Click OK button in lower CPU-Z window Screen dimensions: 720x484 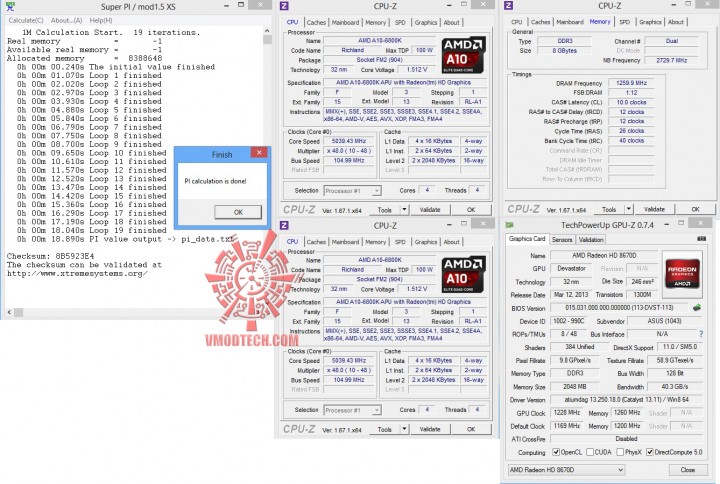coord(471,429)
